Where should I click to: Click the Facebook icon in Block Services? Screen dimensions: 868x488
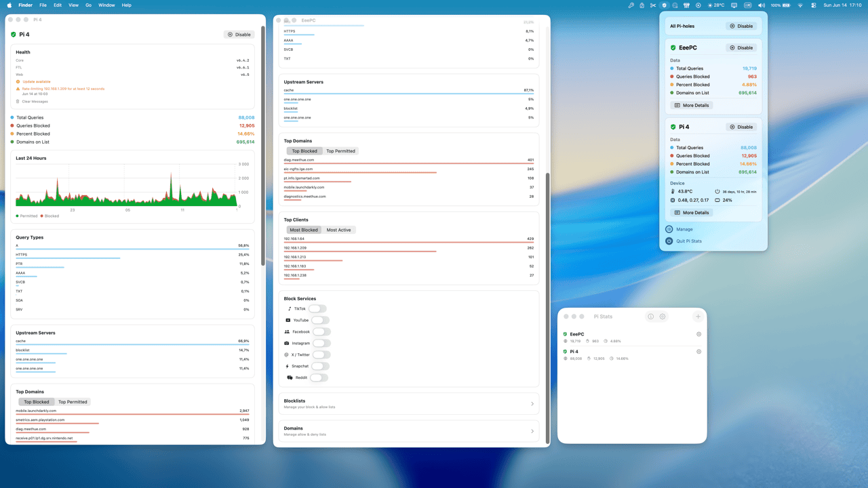[288, 331]
